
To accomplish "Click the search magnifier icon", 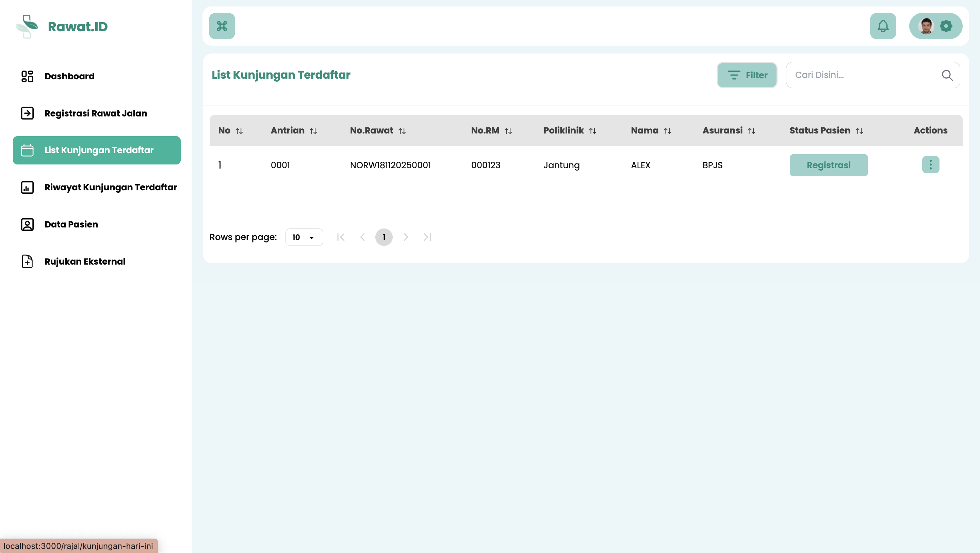I will [x=947, y=75].
